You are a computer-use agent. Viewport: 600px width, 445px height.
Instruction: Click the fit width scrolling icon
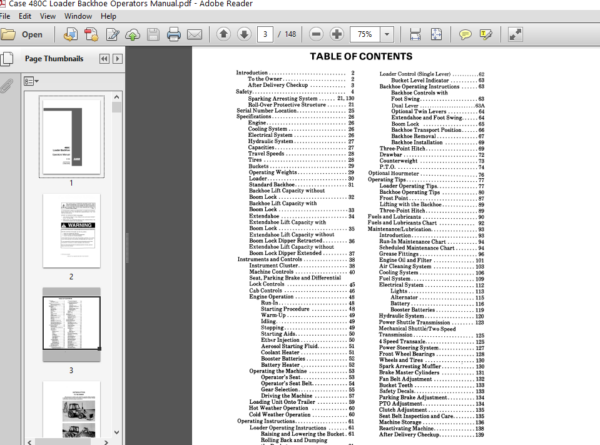click(415, 34)
